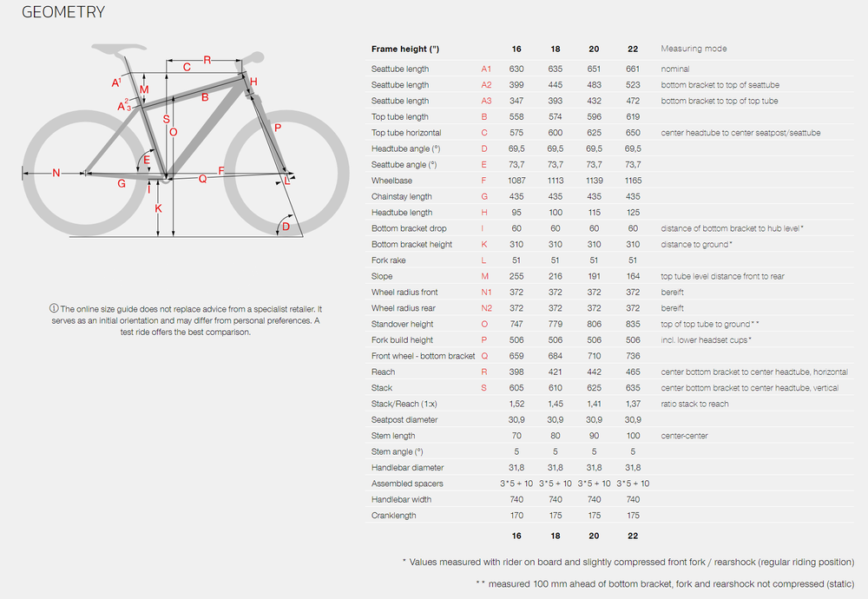Select frame height 22 in the table header

click(632, 49)
